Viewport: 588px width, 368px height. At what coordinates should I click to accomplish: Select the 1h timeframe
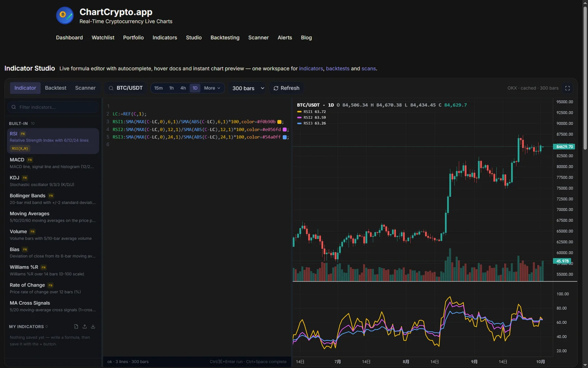(x=171, y=88)
